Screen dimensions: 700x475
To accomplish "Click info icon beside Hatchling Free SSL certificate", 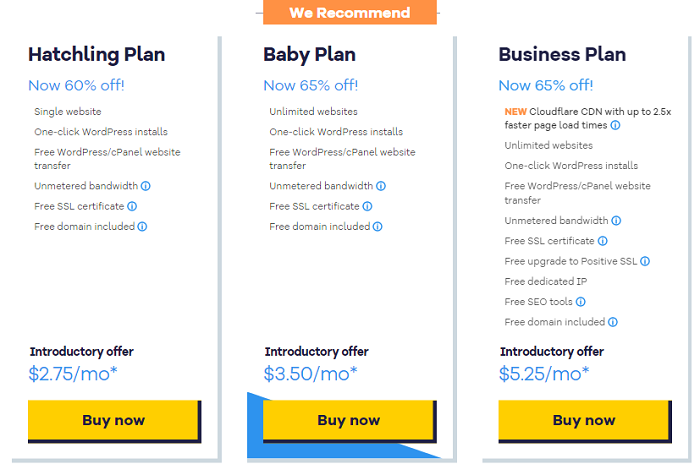I will (x=132, y=206).
